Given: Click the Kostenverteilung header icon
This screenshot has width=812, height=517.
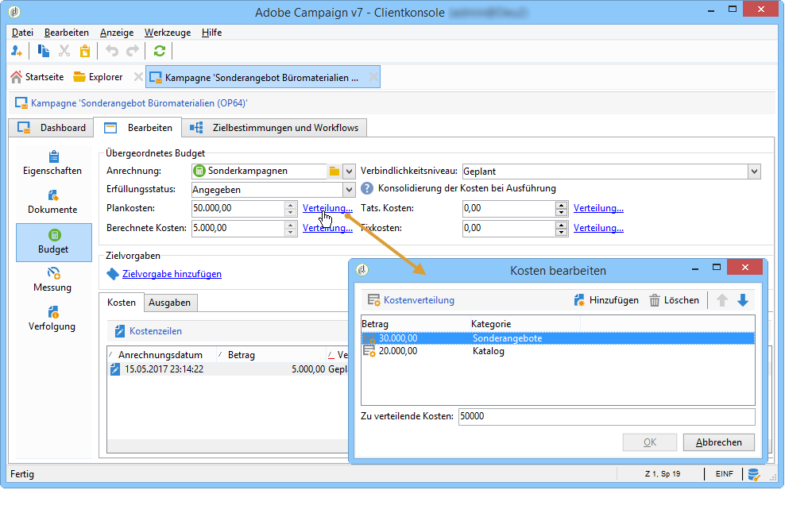Looking at the screenshot, I should click(373, 300).
